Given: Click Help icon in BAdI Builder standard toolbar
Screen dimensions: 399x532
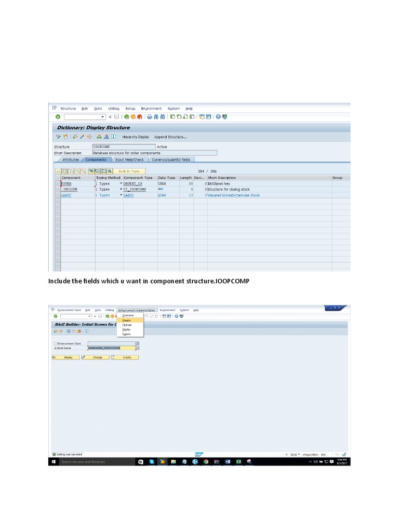Looking at the screenshot, I should [x=177, y=316].
